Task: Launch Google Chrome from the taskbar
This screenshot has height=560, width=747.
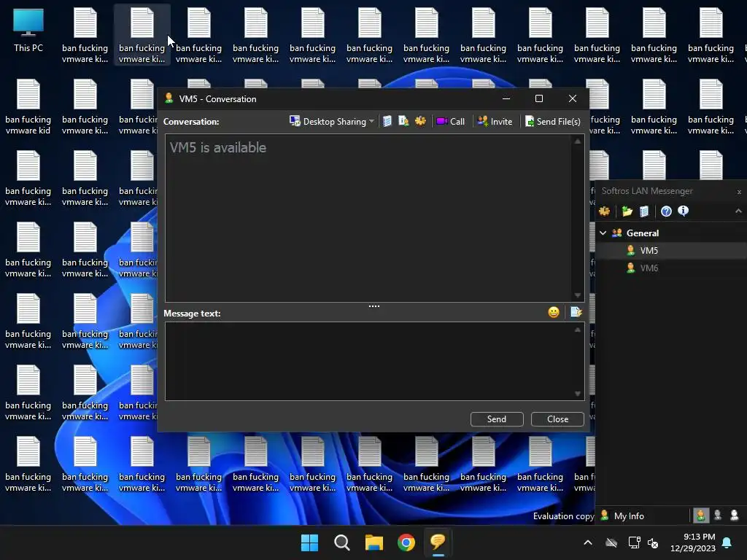Action: click(406, 542)
